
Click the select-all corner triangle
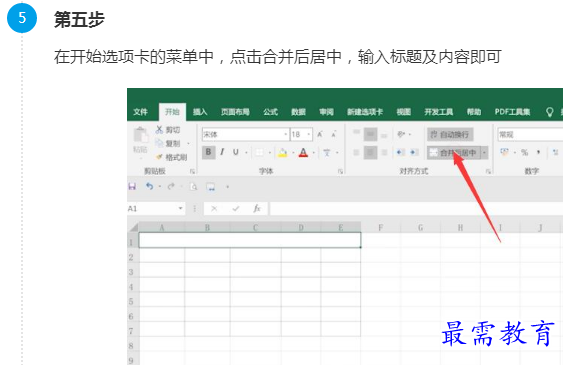[134, 228]
